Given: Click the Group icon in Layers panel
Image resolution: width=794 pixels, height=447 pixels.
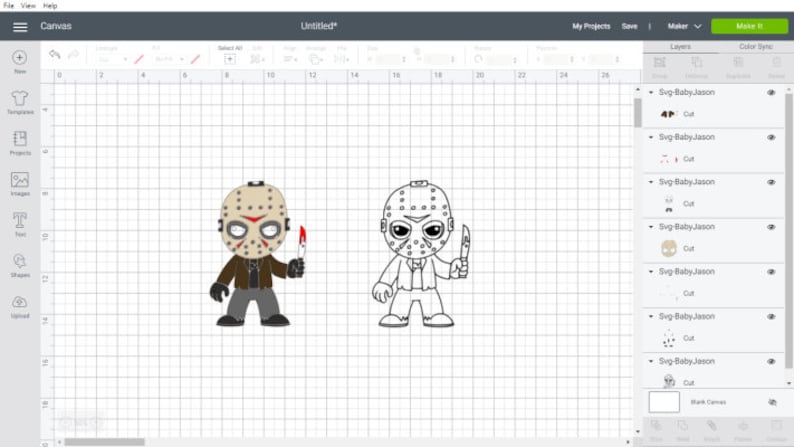Looking at the screenshot, I should coord(659,63).
